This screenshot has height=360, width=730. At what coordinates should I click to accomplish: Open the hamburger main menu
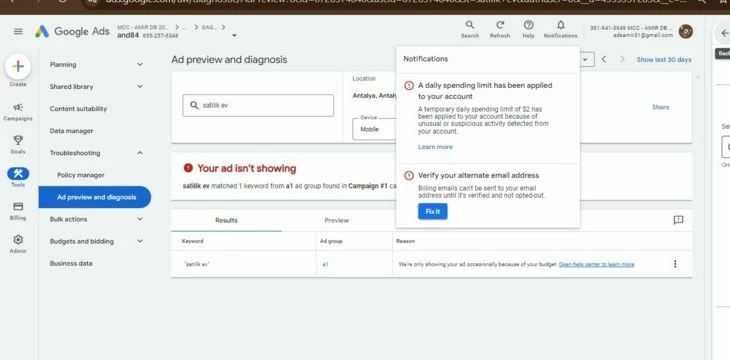[x=18, y=31]
